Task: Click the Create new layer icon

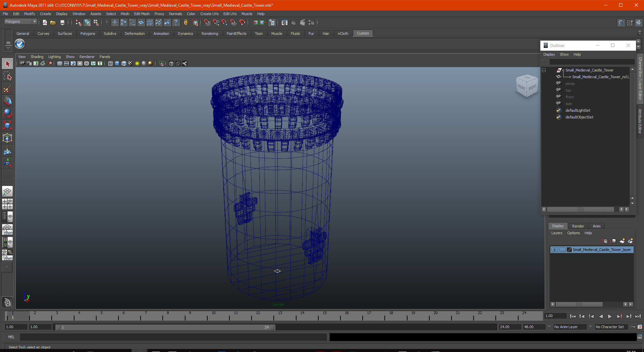Action: (622, 241)
